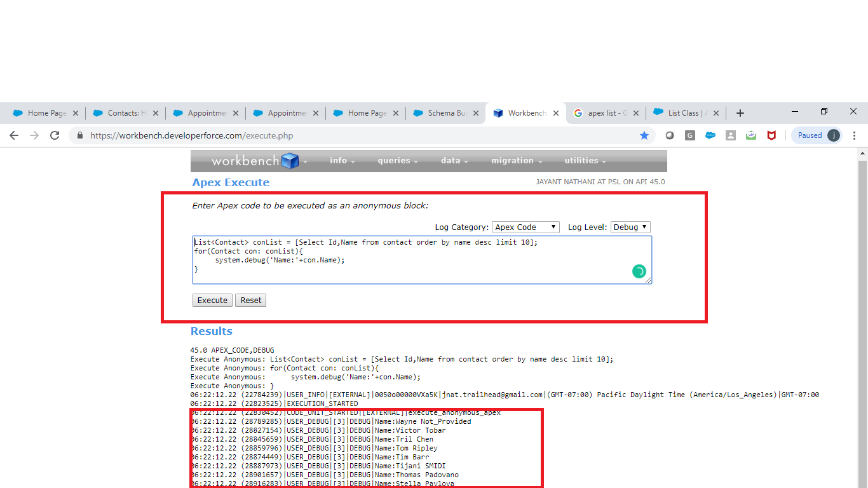Click the 'Name:Tom Ripley' debug line
This screenshot has width=868, height=488.
[x=315, y=448]
